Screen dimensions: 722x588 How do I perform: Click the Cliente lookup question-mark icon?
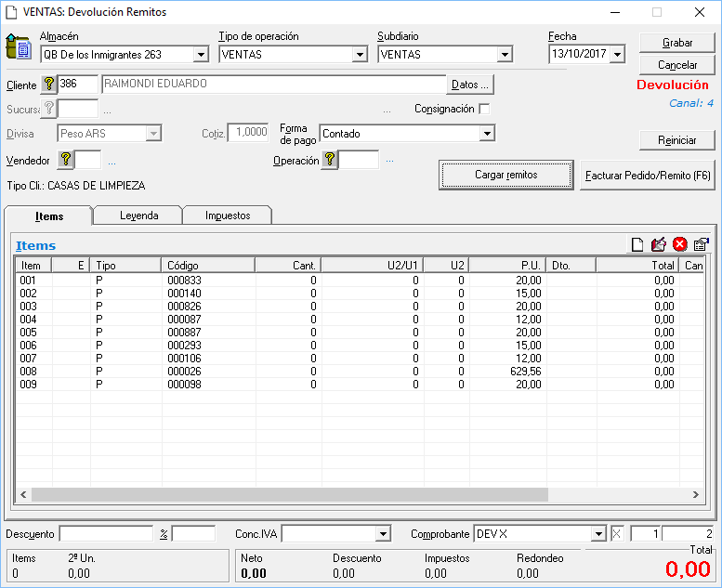pos(49,85)
